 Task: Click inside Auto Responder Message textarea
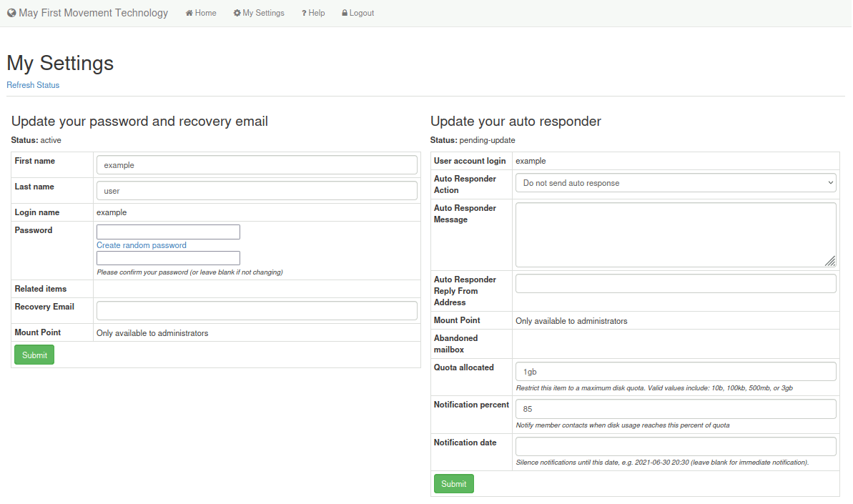[676, 235]
